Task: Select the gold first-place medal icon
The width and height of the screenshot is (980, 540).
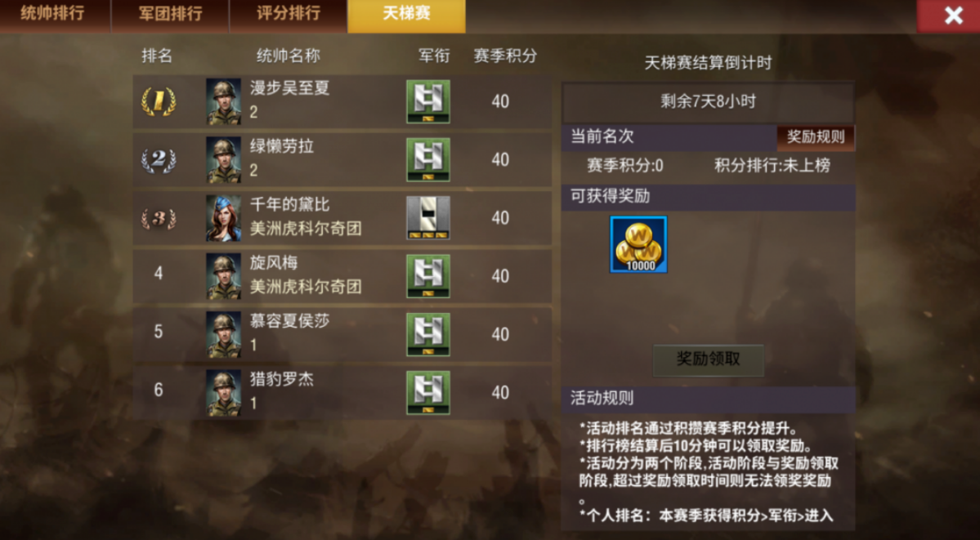Action: 158,101
